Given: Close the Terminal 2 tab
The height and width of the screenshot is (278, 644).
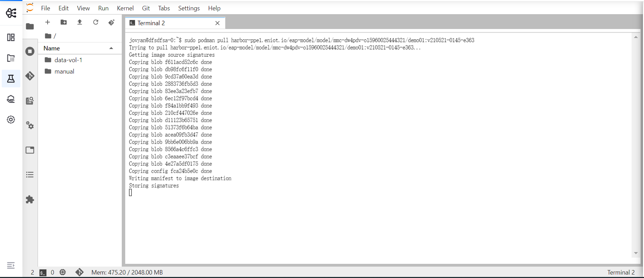Looking at the screenshot, I should (217, 23).
